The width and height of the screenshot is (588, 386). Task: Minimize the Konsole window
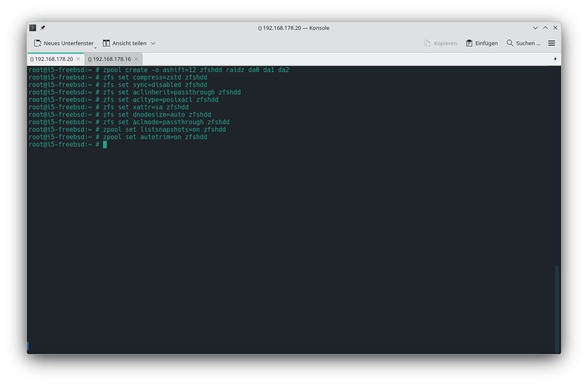pyautogui.click(x=535, y=28)
